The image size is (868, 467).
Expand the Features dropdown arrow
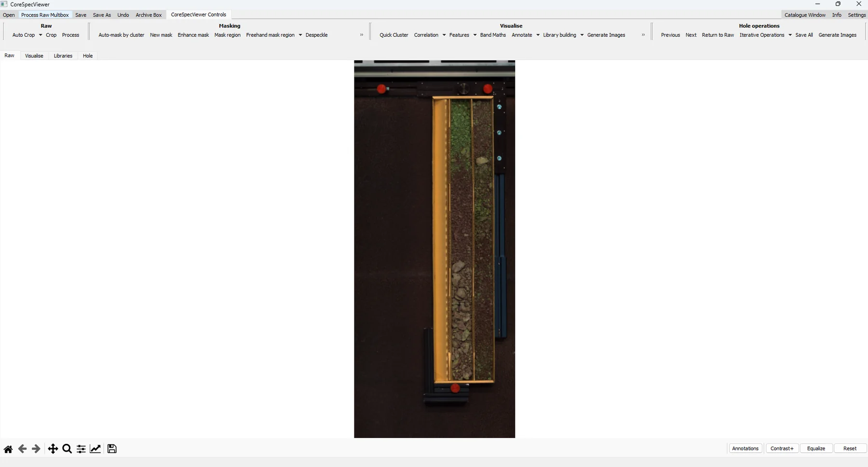(475, 35)
